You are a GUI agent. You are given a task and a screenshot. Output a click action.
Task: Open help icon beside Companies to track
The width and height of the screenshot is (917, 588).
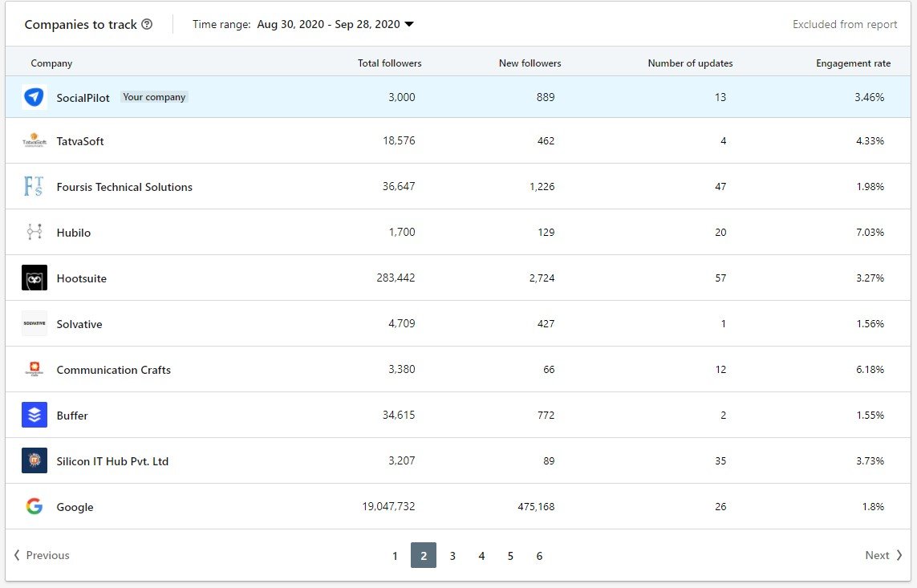(147, 24)
